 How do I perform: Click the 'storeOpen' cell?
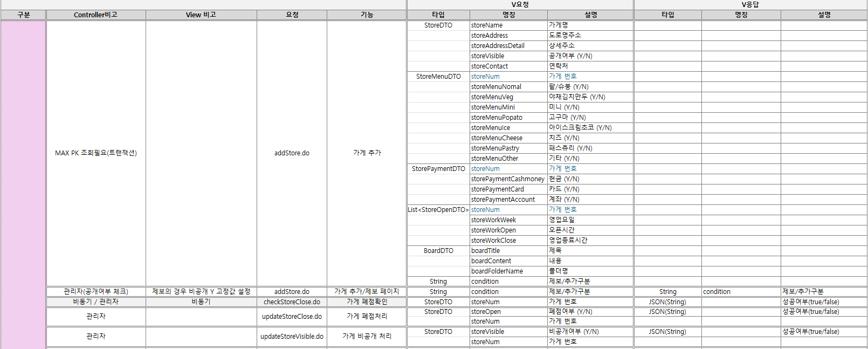pos(508,312)
